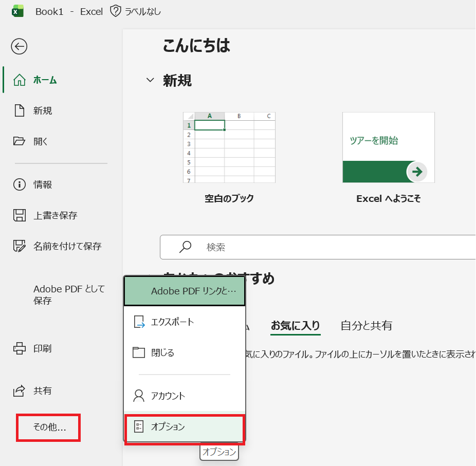Click the 情報 info circle icon
The width and height of the screenshot is (476, 466).
(x=20, y=184)
